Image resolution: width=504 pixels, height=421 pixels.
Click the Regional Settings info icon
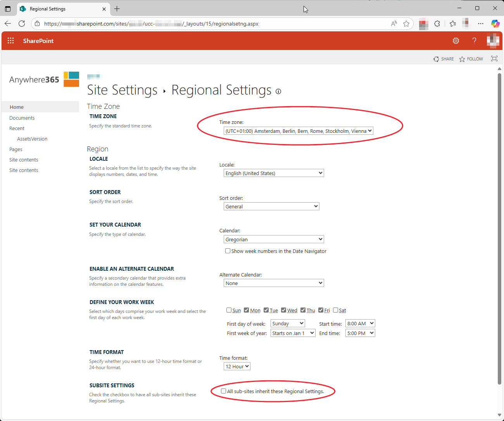point(278,91)
